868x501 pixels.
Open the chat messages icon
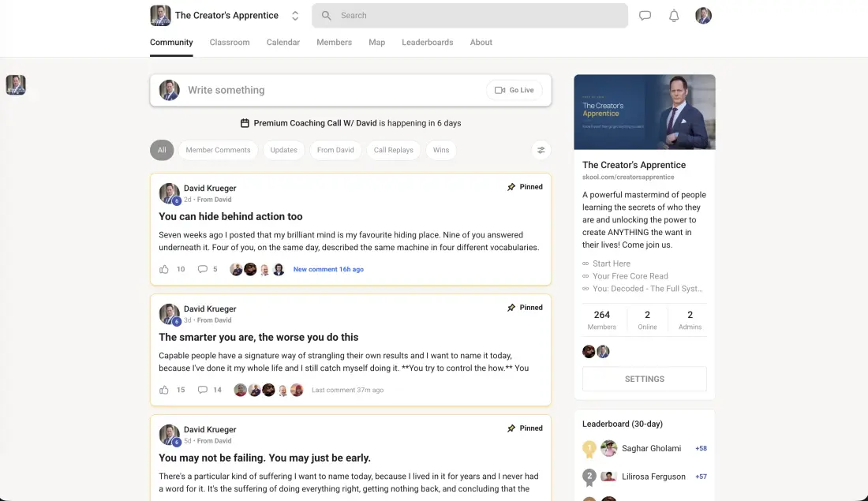tap(645, 16)
